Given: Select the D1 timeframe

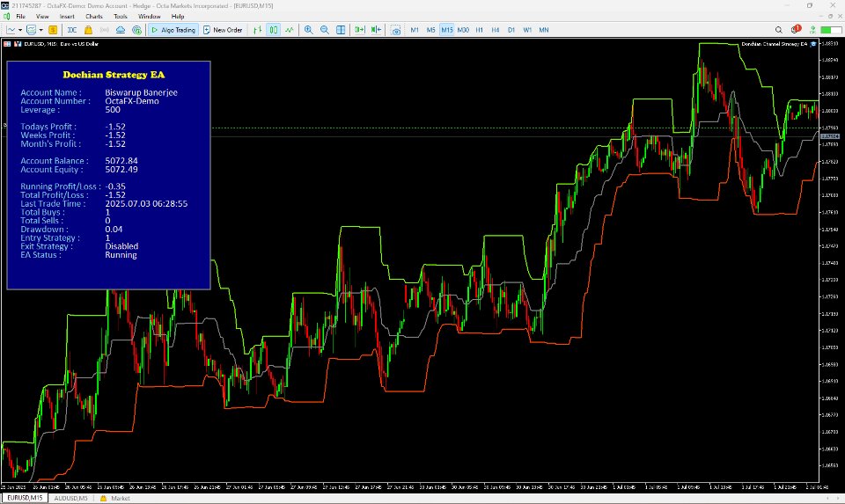Looking at the screenshot, I should pyautogui.click(x=511, y=30).
